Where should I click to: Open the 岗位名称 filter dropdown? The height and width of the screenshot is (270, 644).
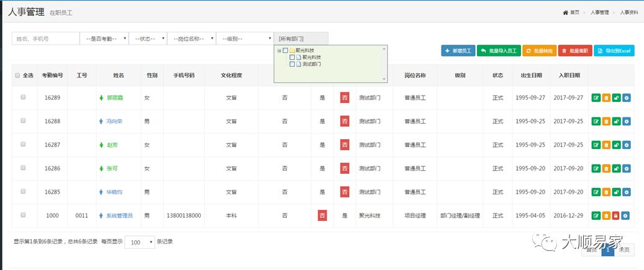[x=191, y=38]
